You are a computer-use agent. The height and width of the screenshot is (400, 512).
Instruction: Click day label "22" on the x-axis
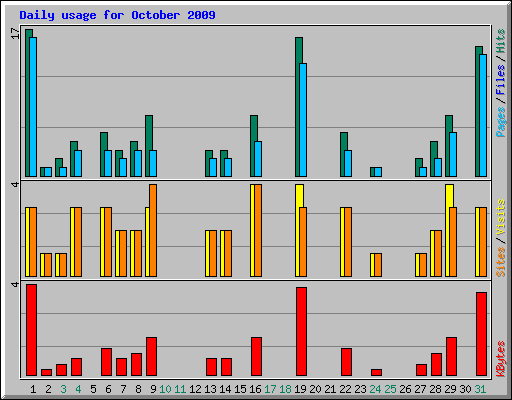[345, 389]
